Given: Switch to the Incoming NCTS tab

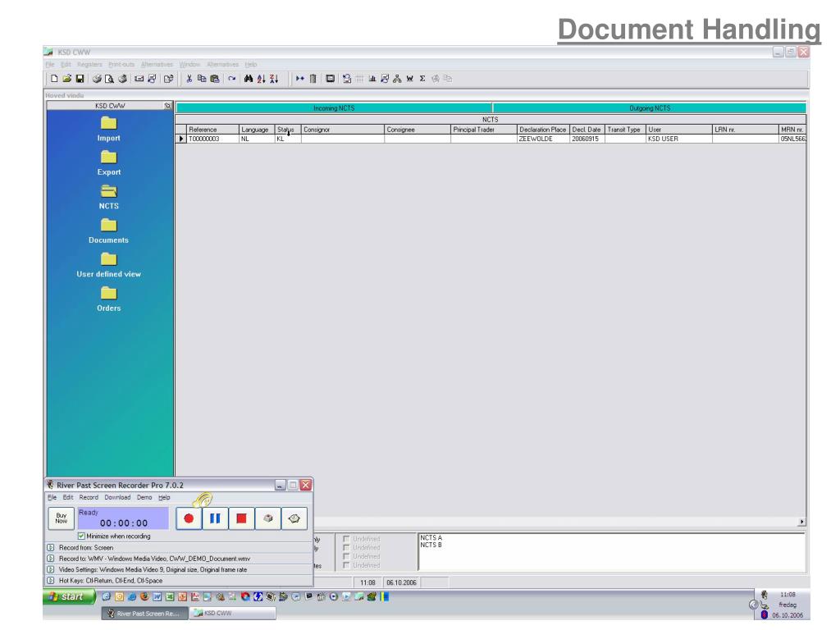Looking at the screenshot, I should 334,108.
